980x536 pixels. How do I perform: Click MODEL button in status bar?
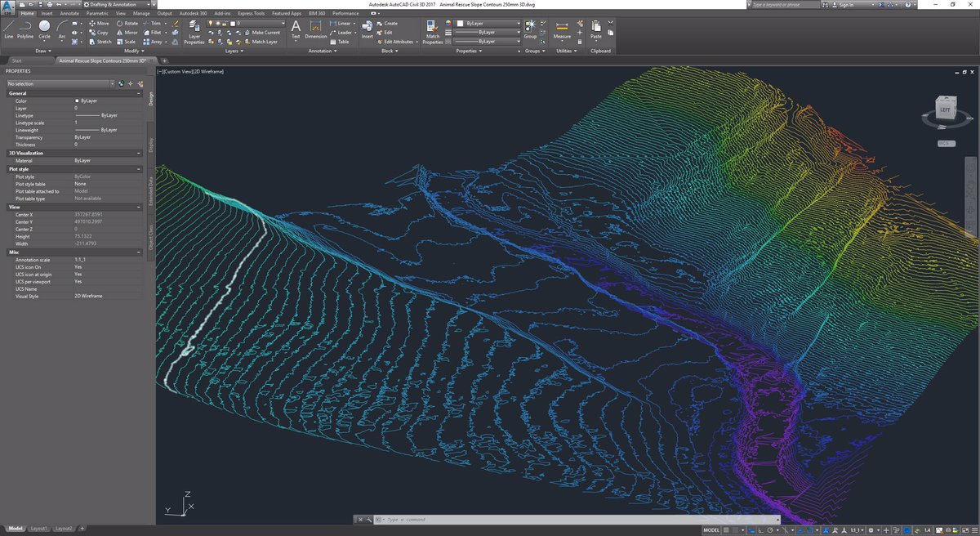(x=710, y=529)
